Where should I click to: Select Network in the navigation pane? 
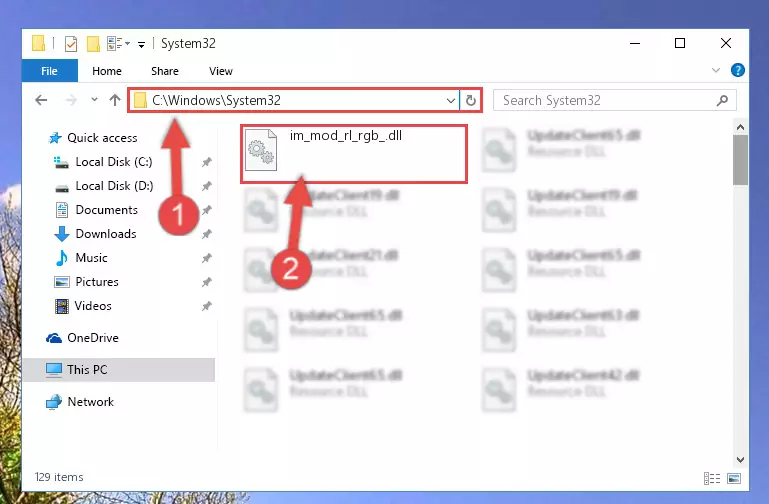[x=80, y=402]
